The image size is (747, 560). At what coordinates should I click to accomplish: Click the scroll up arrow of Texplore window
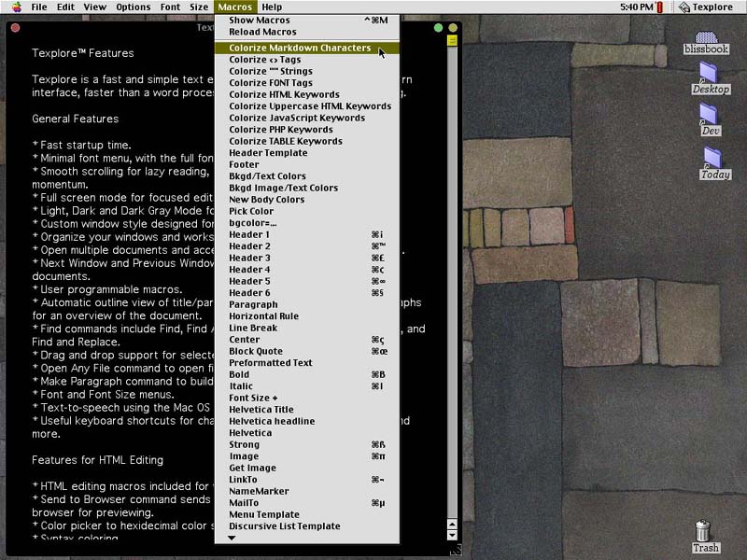tap(452, 525)
